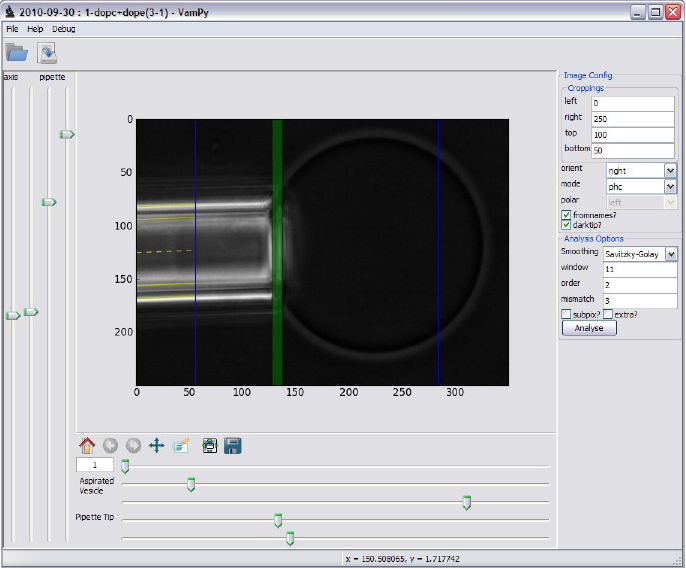Image resolution: width=686 pixels, height=568 pixels.
Task: Open the orient dropdown showing right
Action: (x=641, y=171)
